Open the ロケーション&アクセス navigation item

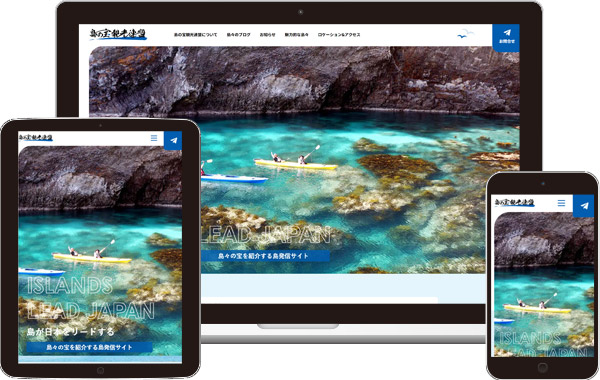pyautogui.click(x=339, y=35)
